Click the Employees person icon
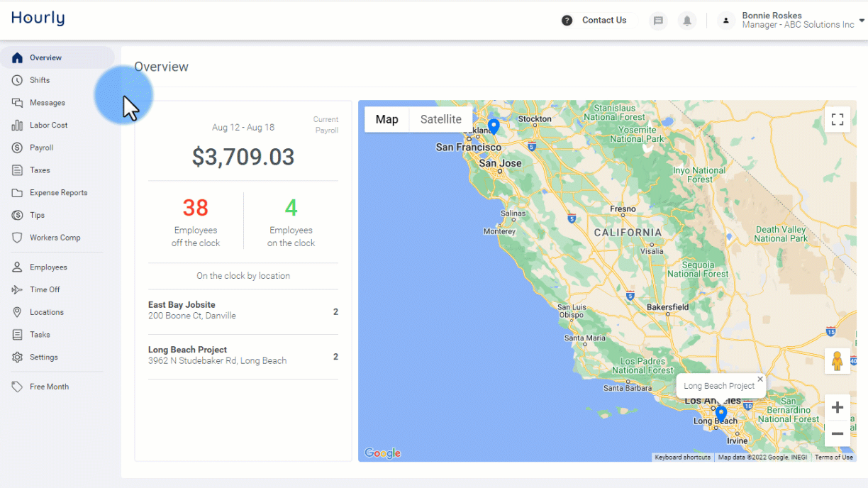Viewport: 868px width, 488px height. (18, 267)
